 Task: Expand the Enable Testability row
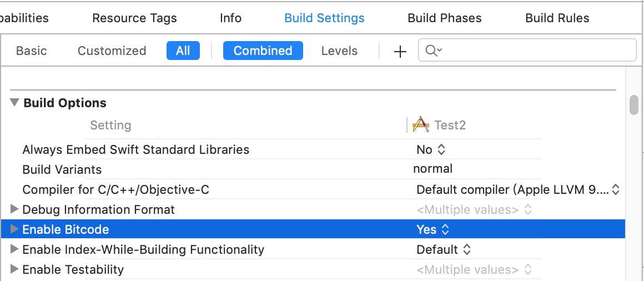pos(15,269)
